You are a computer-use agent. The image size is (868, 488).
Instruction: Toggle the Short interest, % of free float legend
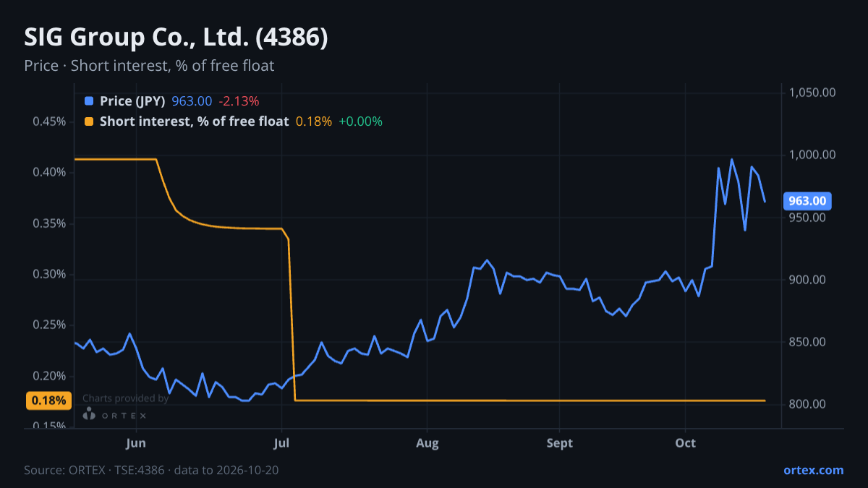pyautogui.click(x=194, y=121)
